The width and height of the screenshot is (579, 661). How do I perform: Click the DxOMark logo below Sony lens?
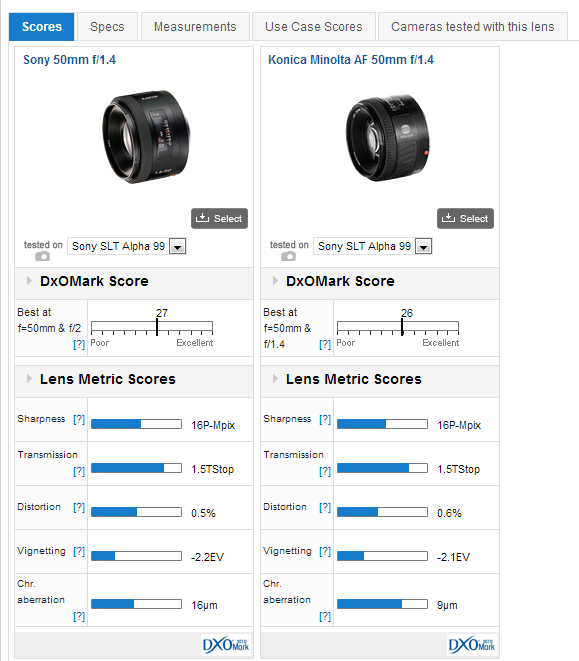(226, 645)
